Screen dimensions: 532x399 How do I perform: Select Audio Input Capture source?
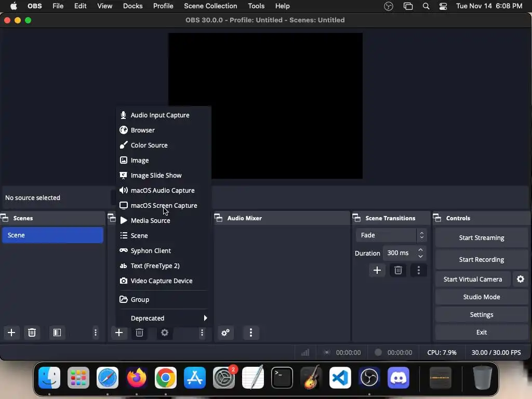[x=164, y=115]
